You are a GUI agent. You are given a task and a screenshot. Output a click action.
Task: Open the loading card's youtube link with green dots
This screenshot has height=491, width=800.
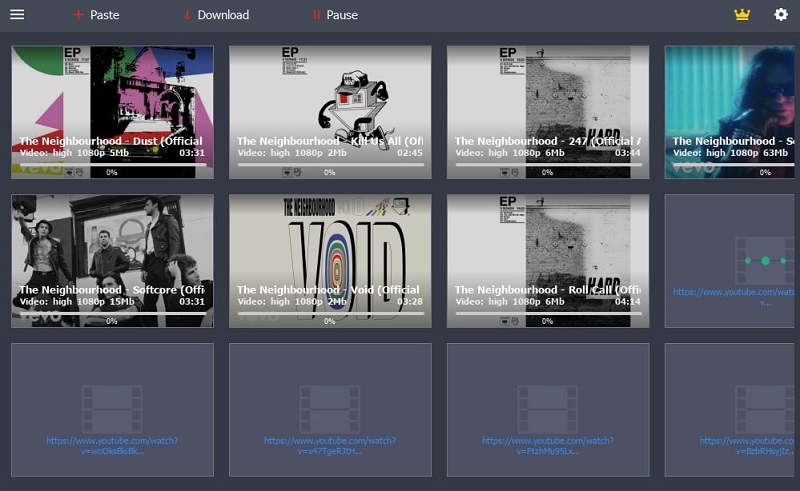pos(735,297)
